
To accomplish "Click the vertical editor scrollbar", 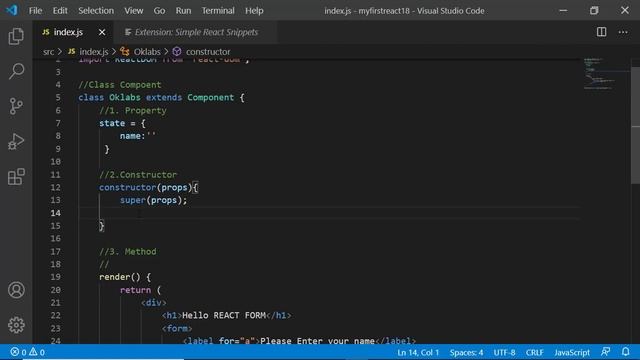I will coord(635,125).
